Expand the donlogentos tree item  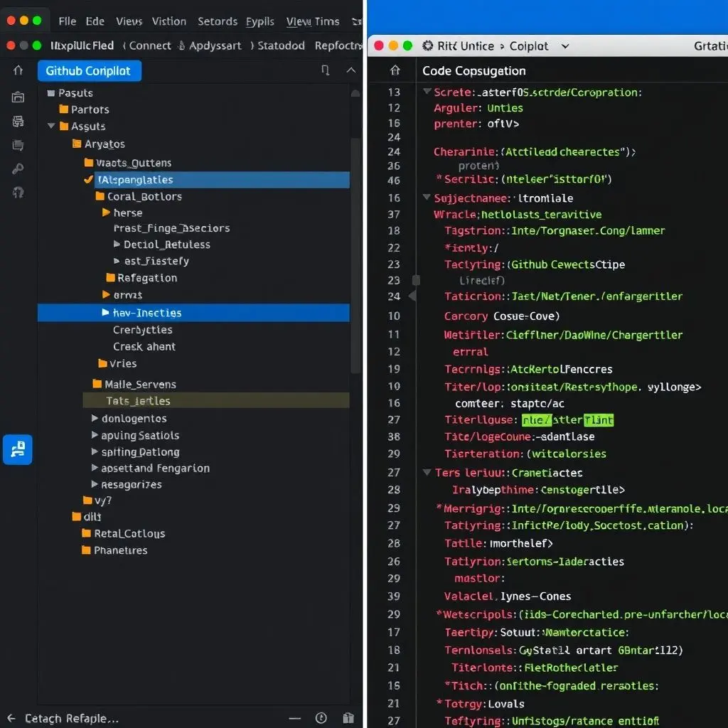point(95,419)
